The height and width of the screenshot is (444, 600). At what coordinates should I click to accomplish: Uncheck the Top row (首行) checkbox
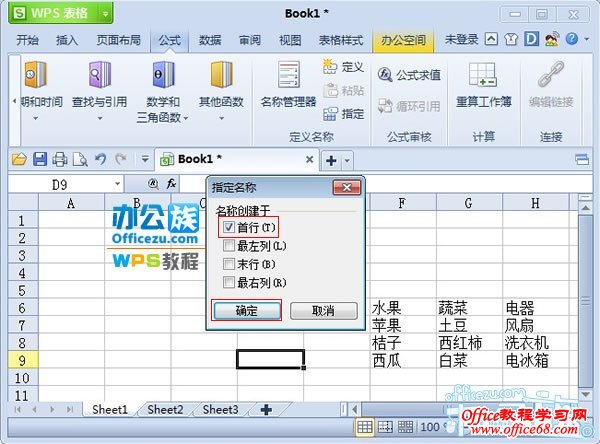(228, 227)
